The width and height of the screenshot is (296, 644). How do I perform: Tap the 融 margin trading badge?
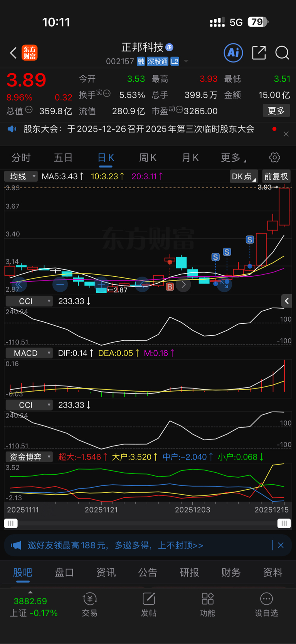click(141, 61)
